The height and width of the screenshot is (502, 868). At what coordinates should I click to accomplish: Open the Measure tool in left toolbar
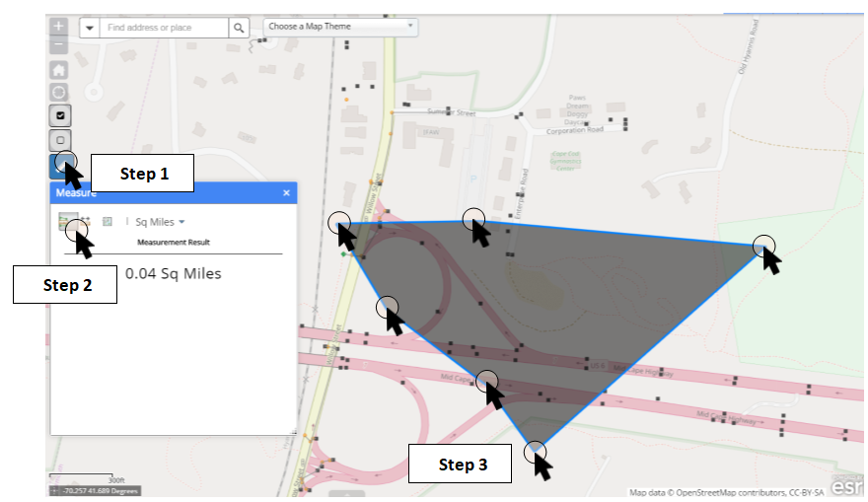[61, 163]
